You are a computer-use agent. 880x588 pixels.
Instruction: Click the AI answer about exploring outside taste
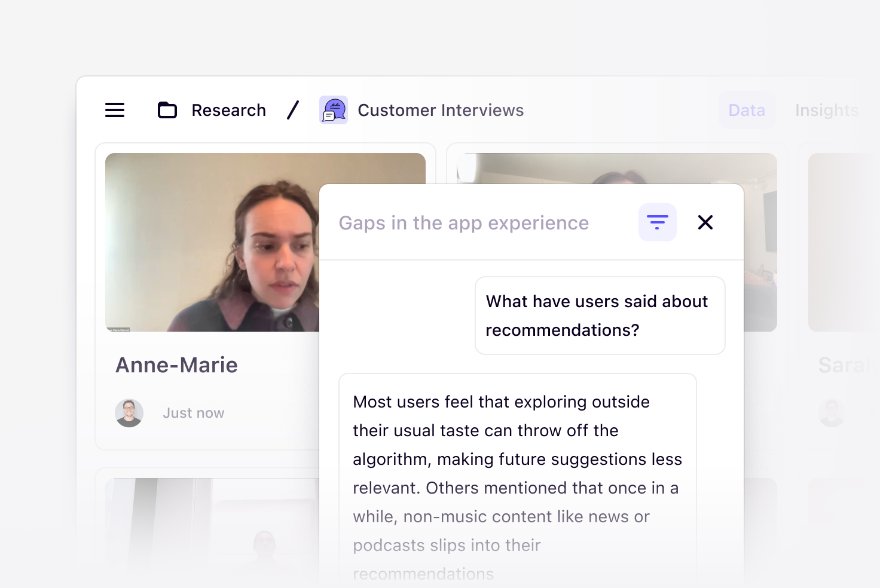[517, 472]
